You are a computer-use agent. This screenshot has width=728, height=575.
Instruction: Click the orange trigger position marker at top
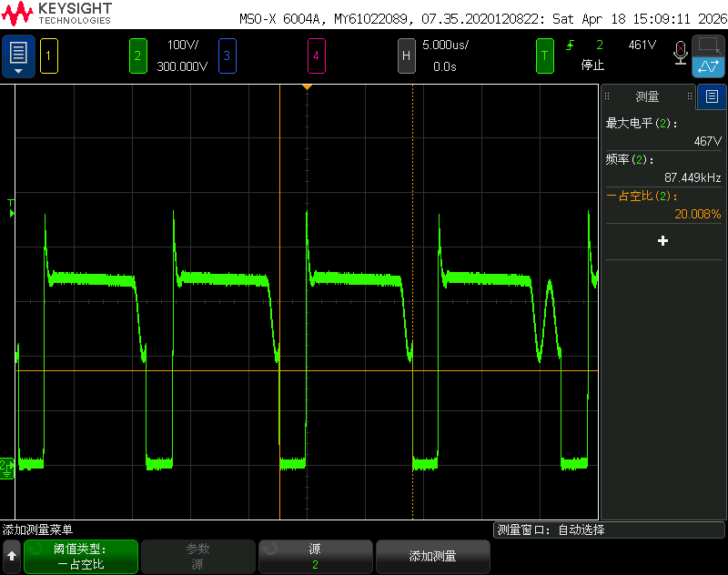(307, 87)
